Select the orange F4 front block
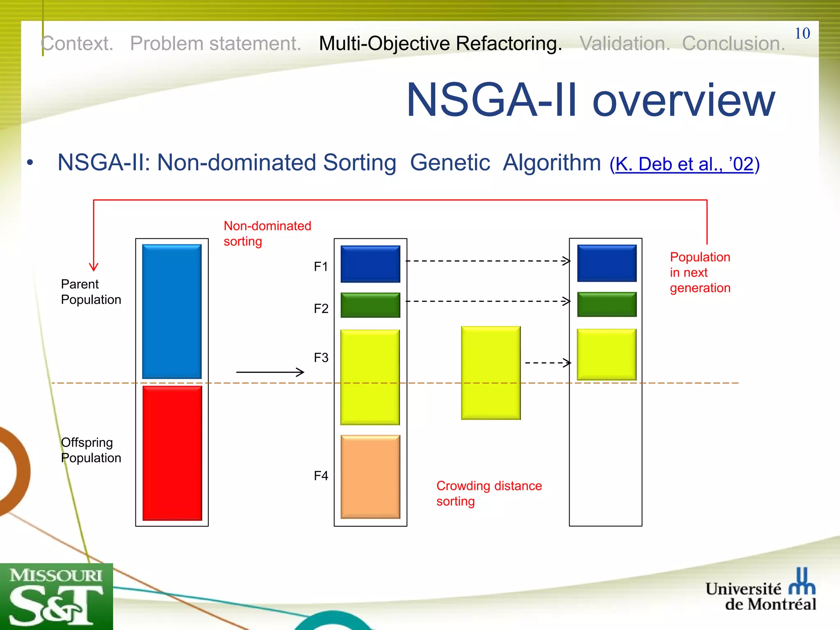This screenshot has width=840, height=630. (370, 477)
